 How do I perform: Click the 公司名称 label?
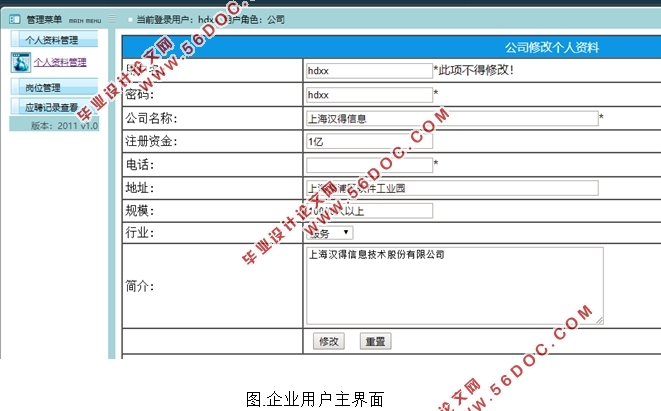coord(151,118)
